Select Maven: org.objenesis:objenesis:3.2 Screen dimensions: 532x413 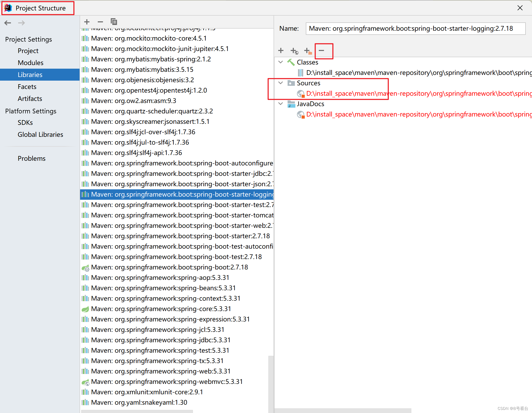click(x=177, y=80)
